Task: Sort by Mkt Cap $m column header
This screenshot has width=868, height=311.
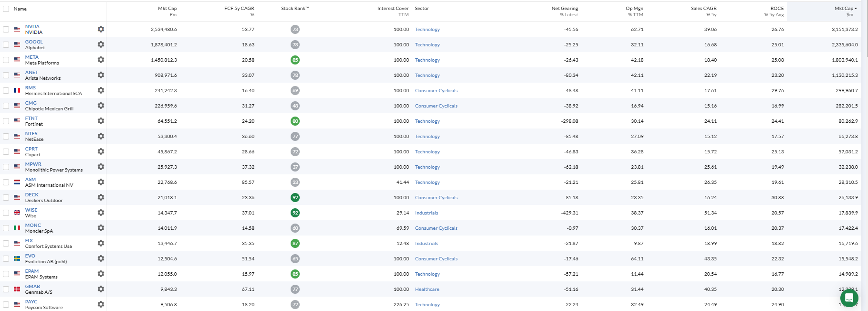Action: tap(845, 11)
